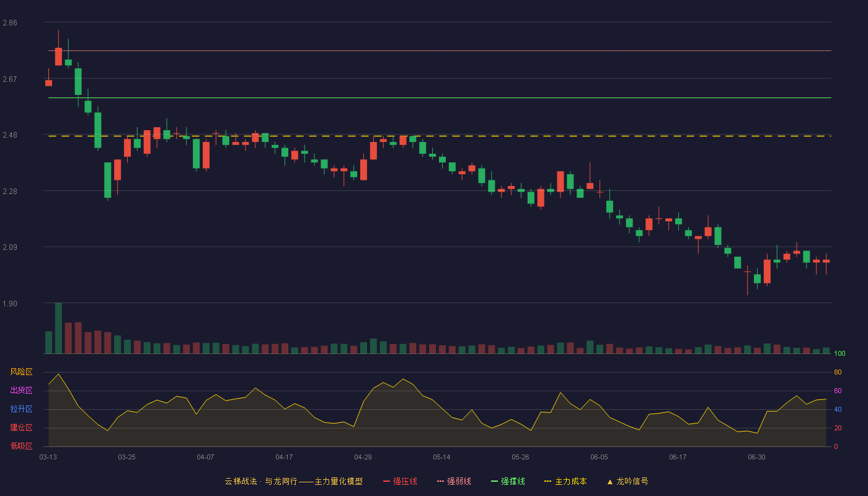Click the 05-14 date label
This screenshot has width=868, height=496.
tap(442, 457)
